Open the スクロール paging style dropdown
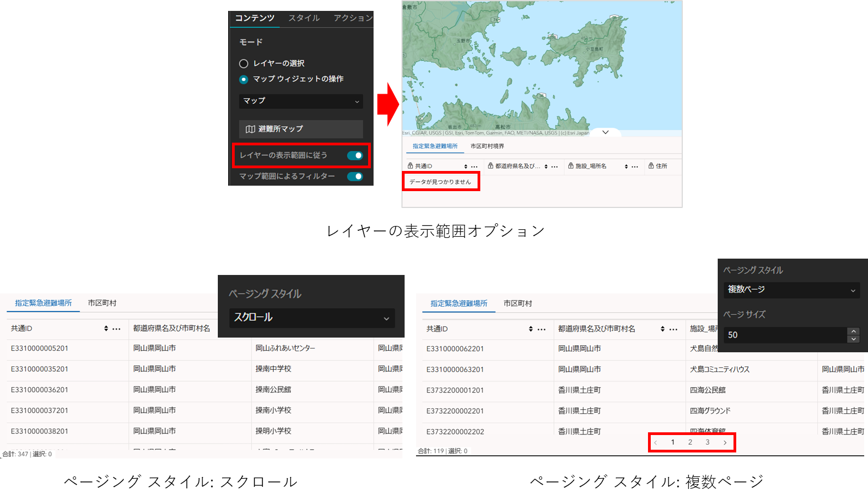 311,317
